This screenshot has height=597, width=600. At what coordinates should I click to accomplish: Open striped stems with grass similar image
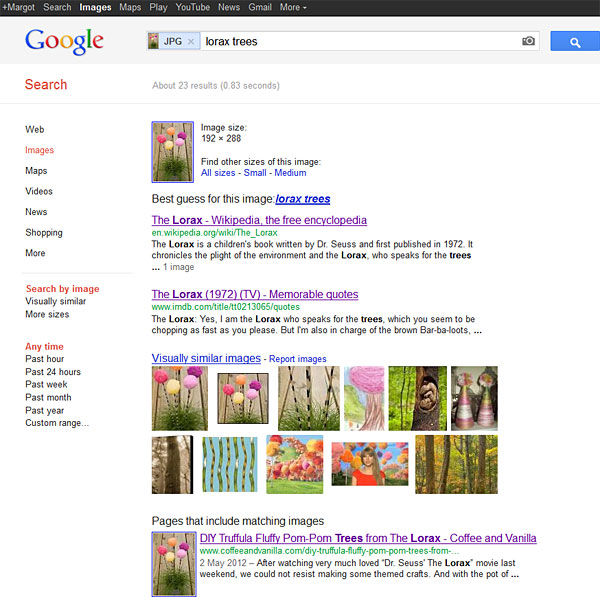(x=309, y=398)
